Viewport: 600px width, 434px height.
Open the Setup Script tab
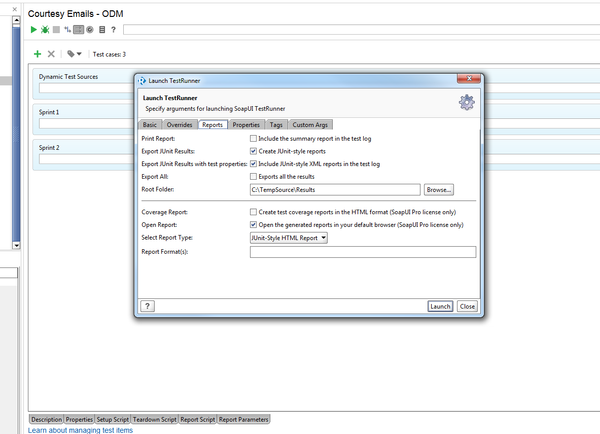tap(113, 419)
